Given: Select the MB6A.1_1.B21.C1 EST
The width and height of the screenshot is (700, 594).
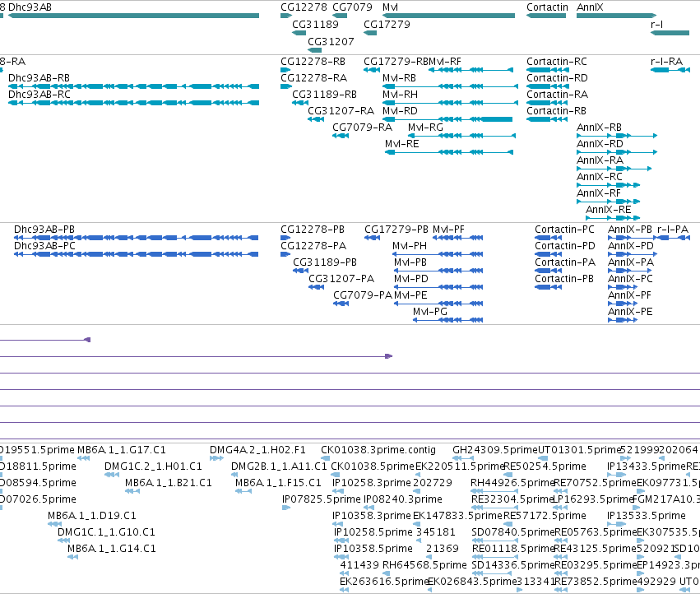Looking at the screenshot, I should pos(132,491).
